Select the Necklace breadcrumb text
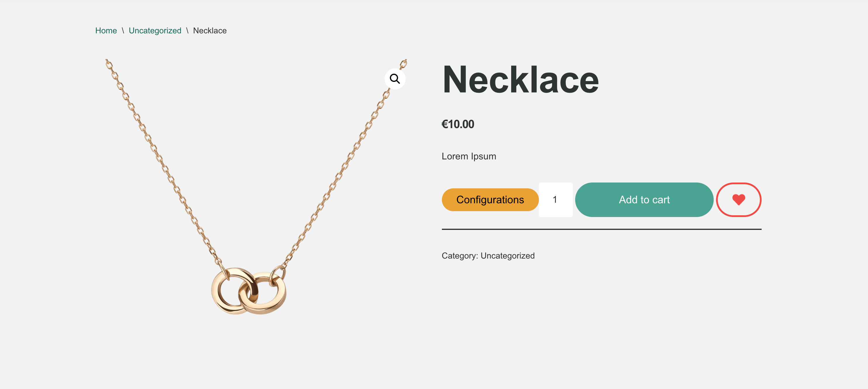This screenshot has height=389, width=868. (x=210, y=30)
